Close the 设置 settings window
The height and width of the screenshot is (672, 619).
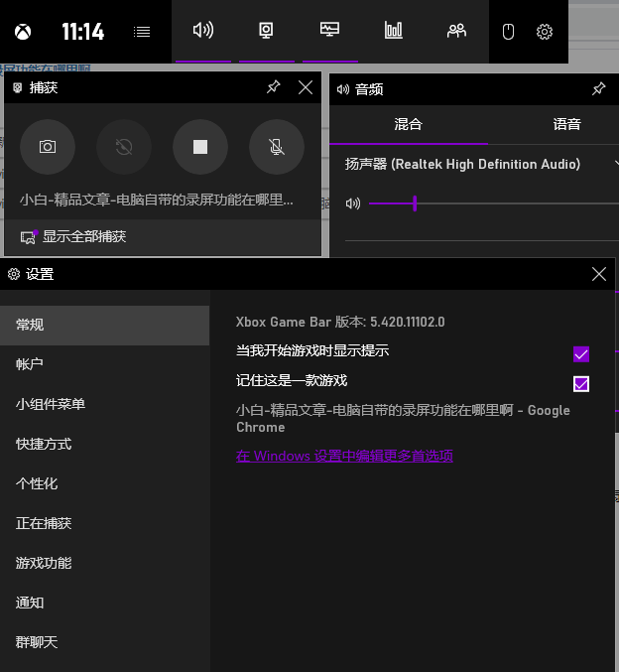point(599,274)
